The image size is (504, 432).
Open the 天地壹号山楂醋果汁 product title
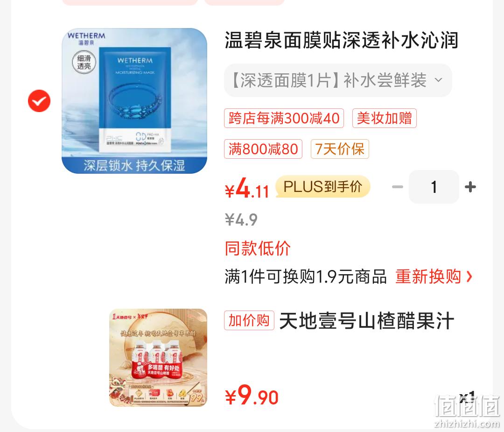point(367,321)
